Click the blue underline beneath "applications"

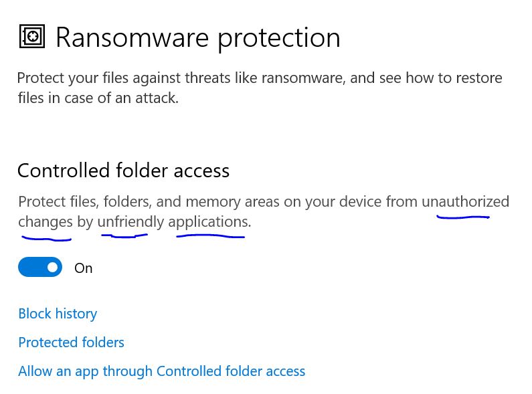(210, 236)
